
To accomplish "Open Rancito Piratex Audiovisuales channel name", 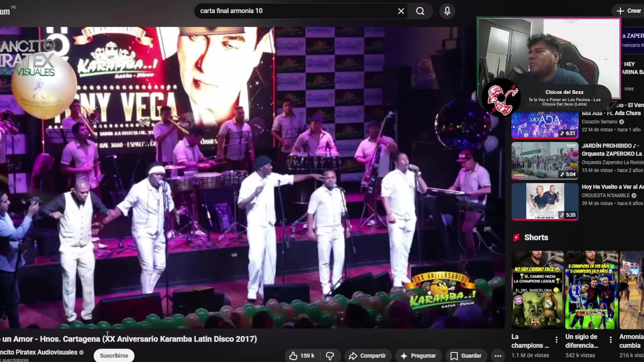I will [39, 352].
